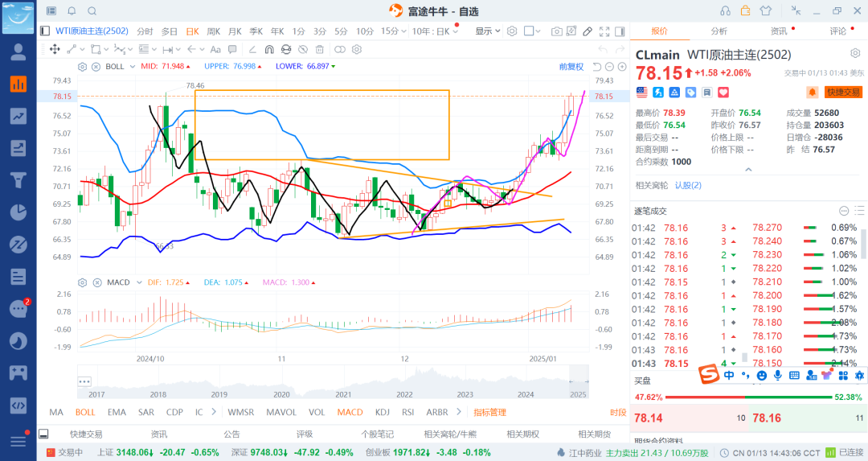Select the comment bubble annotation tool
868x461 pixels.
pos(232,49)
